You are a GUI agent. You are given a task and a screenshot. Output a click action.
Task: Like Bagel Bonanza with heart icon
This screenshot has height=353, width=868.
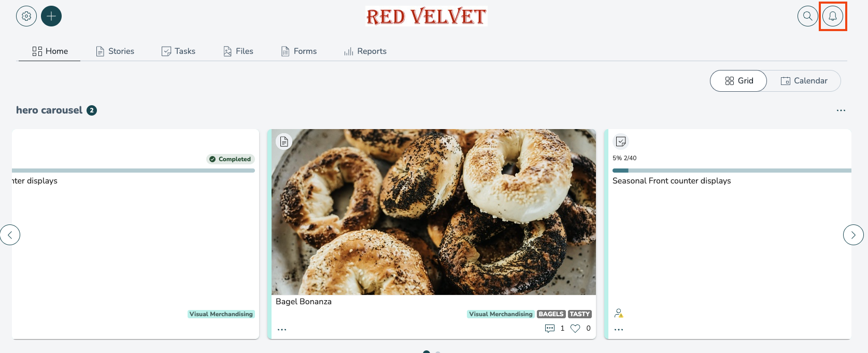(x=575, y=328)
